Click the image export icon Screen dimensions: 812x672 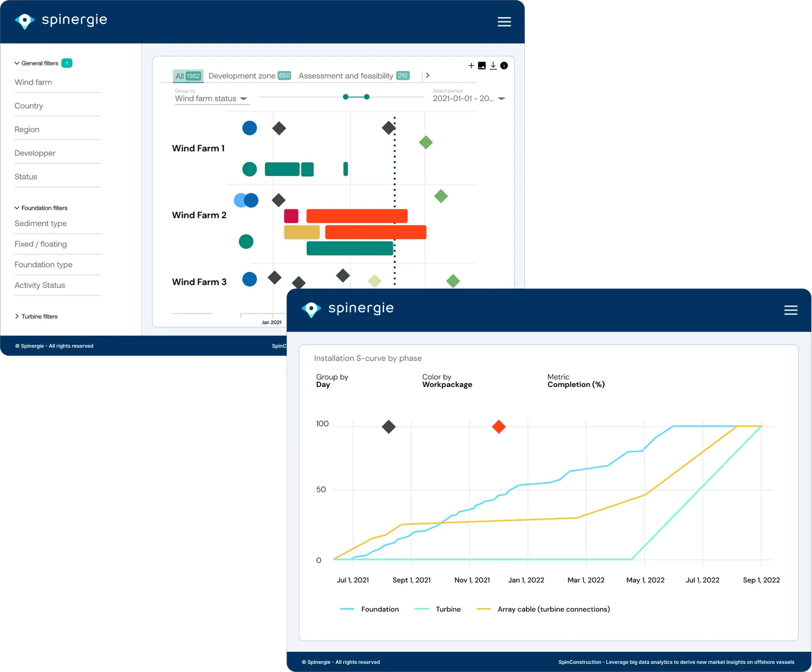pyautogui.click(x=482, y=65)
